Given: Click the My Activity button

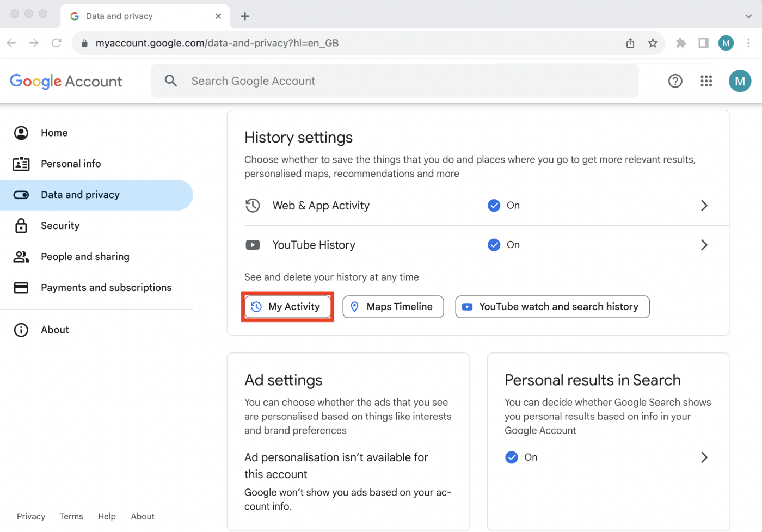Looking at the screenshot, I should [287, 306].
